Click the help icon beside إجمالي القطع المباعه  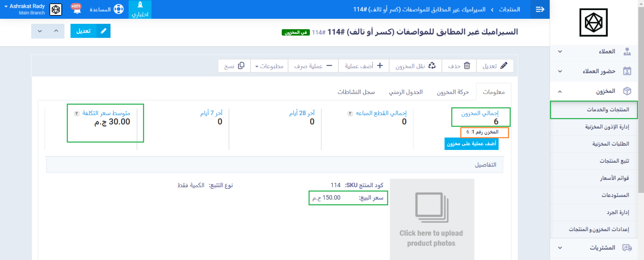pyautogui.click(x=350, y=113)
